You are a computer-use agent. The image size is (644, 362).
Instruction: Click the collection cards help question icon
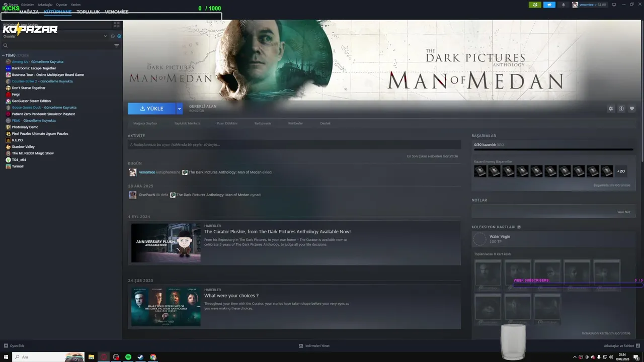point(519,227)
